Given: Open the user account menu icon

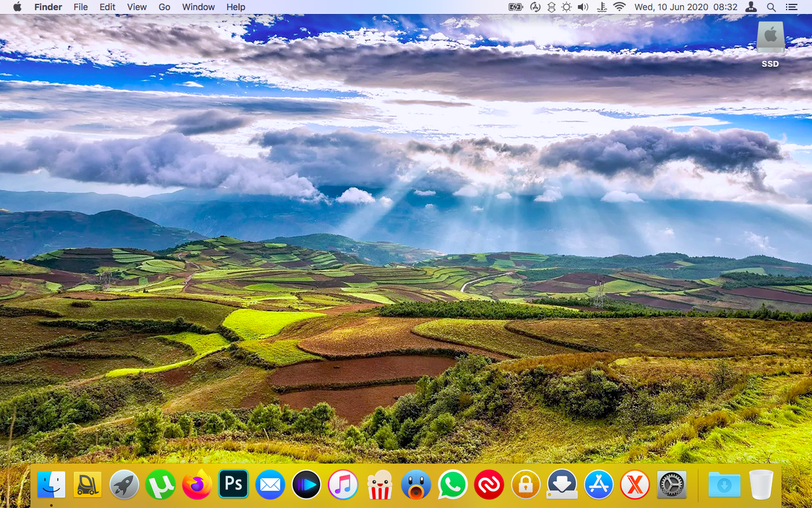Looking at the screenshot, I should point(751,7).
